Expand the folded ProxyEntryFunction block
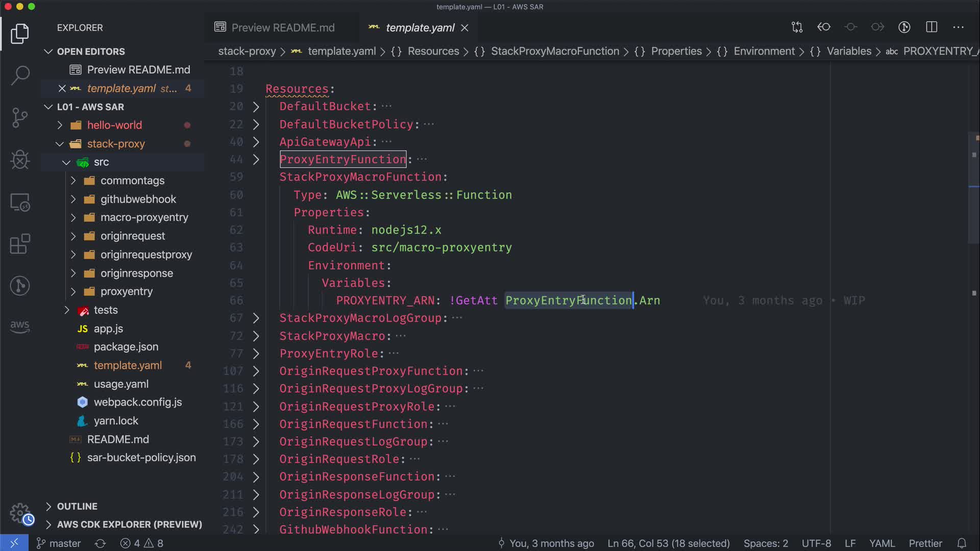This screenshot has width=980, height=551. 256,160
